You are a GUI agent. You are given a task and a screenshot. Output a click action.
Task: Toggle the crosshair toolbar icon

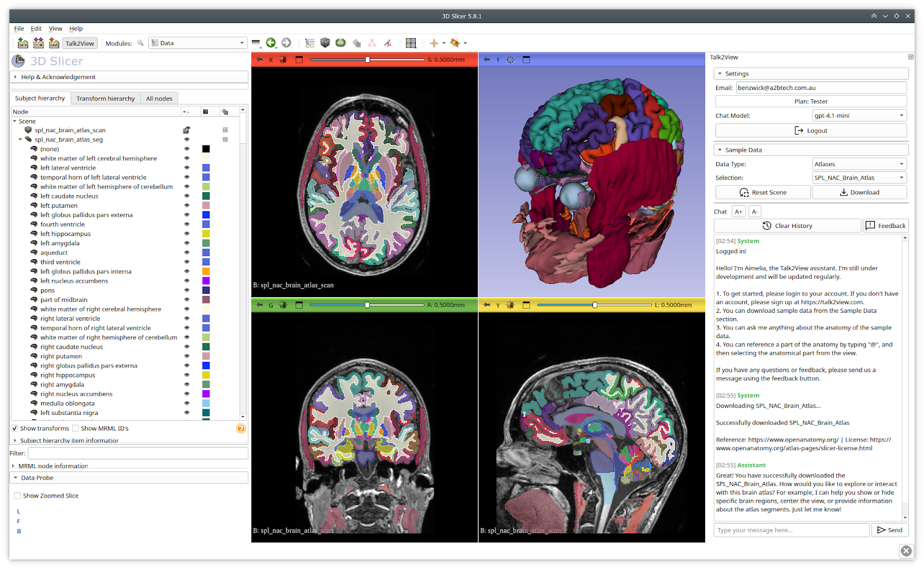click(x=434, y=43)
